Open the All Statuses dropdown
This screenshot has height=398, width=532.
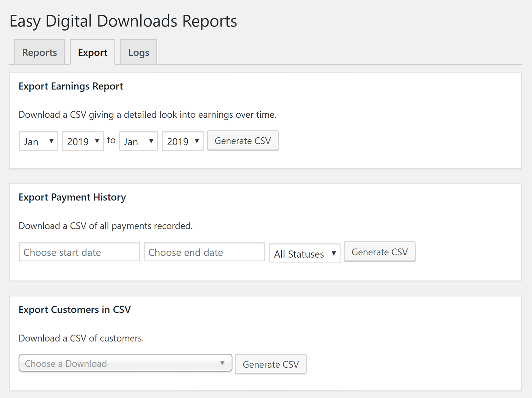(x=305, y=253)
